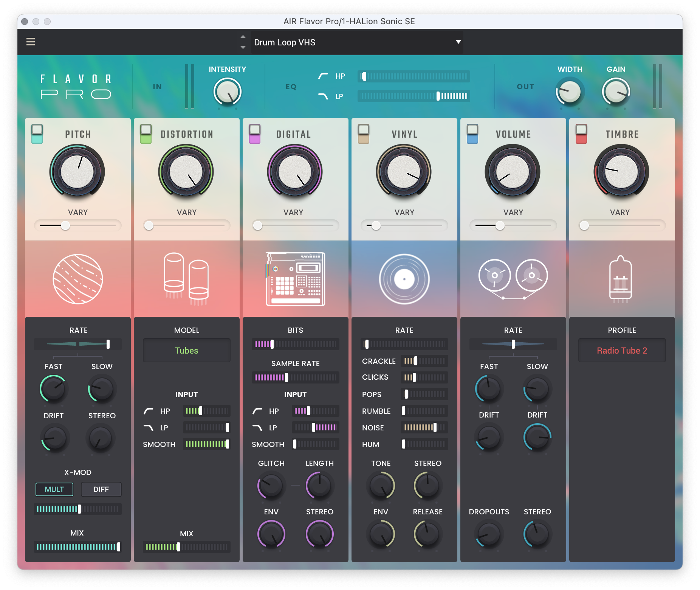Click the Intensity knob

[228, 92]
